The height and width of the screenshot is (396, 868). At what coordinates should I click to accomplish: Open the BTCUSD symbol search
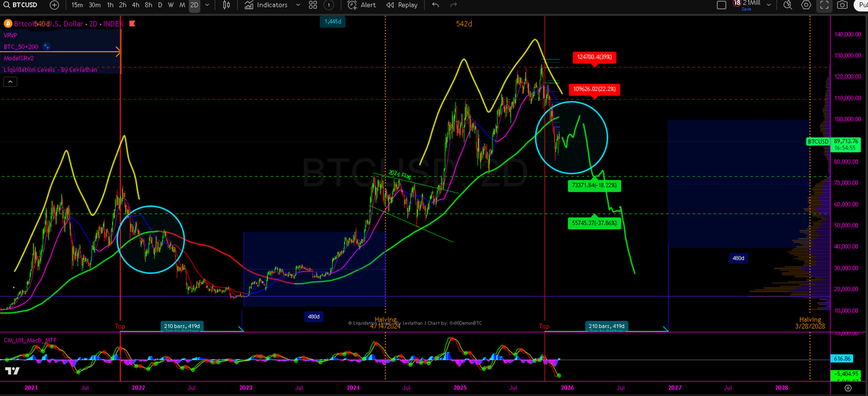pos(22,5)
